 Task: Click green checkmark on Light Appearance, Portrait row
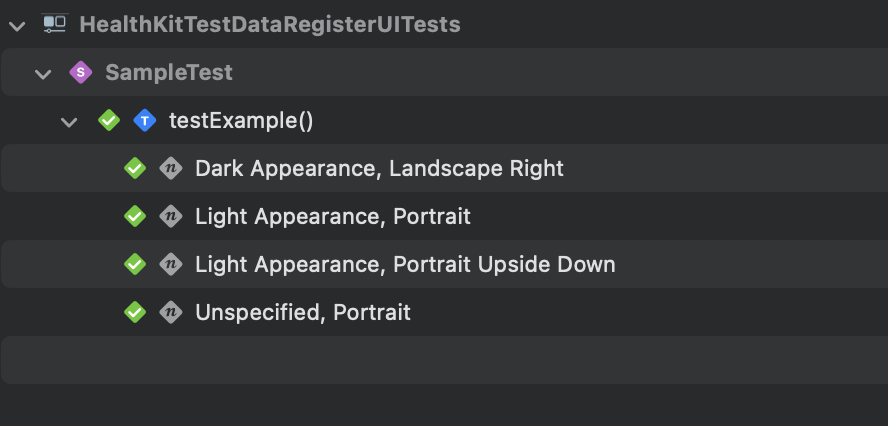click(x=135, y=216)
